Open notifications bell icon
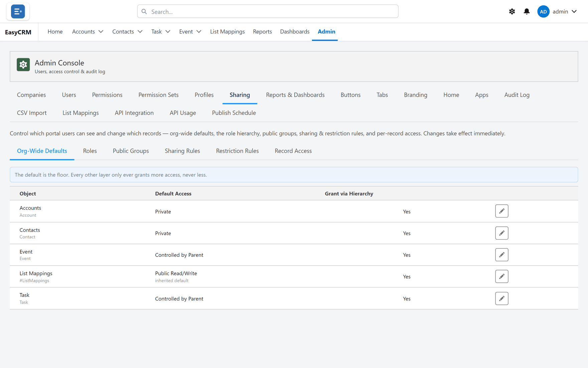Viewport: 588px width, 368px height. (x=527, y=11)
